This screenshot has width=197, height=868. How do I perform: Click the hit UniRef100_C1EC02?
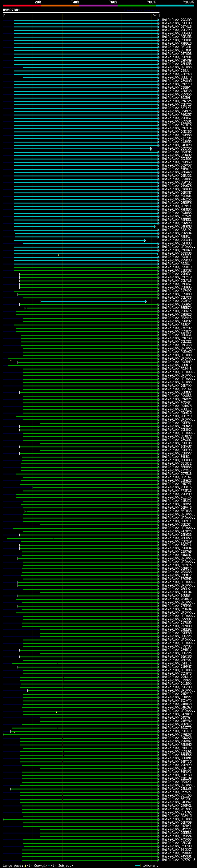pyautogui.click(x=177, y=271)
